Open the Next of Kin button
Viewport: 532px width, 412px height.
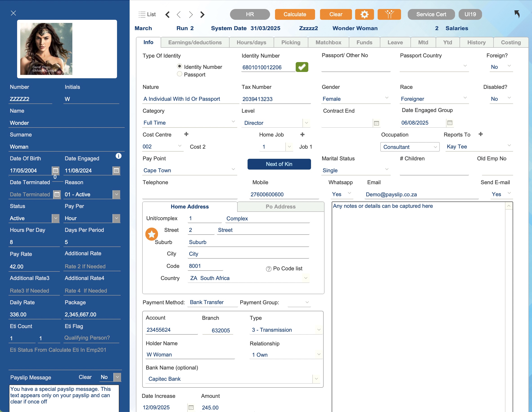(279, 164)
